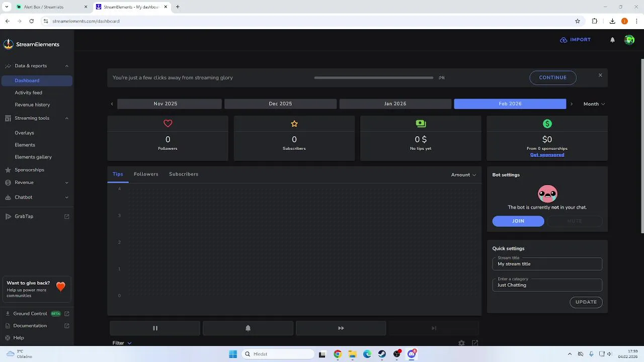Viewport: 644px width, 362px height.
Task: Go to previous months arrow
Action: 112,104
